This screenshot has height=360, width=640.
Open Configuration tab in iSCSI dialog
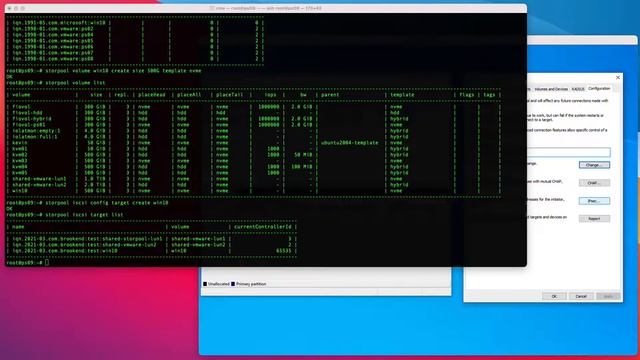pos(599,89)
